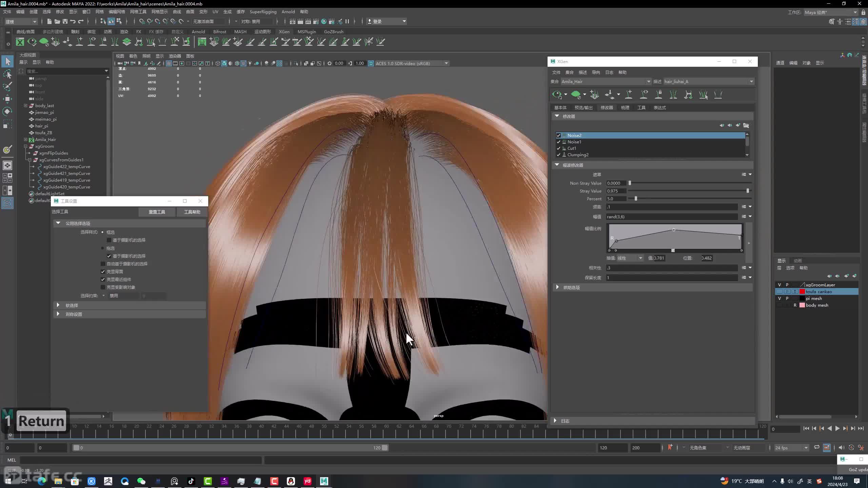Screen dimensions: 868x488
Task: Open the 插值 线性 dropdown
Action: [630, 258]
